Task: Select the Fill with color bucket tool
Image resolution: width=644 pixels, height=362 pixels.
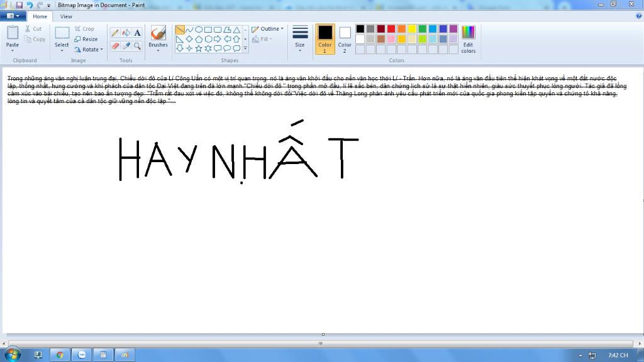Action: (x=126, y=33)
